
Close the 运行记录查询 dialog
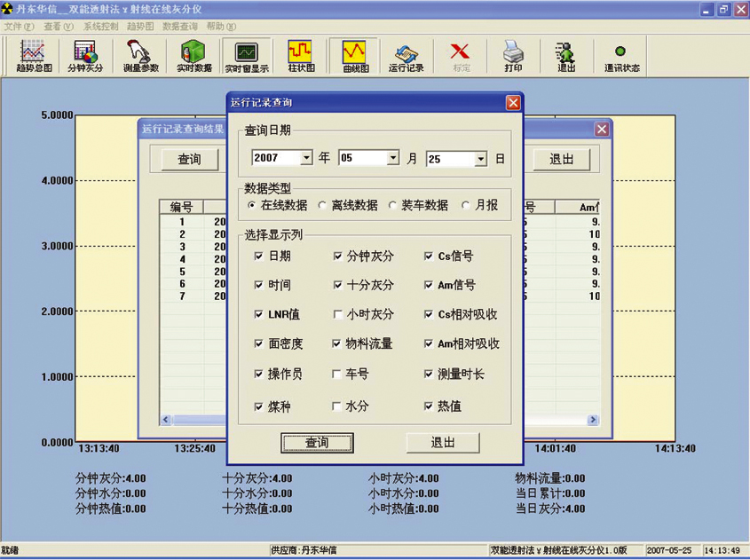coord(513,102)
